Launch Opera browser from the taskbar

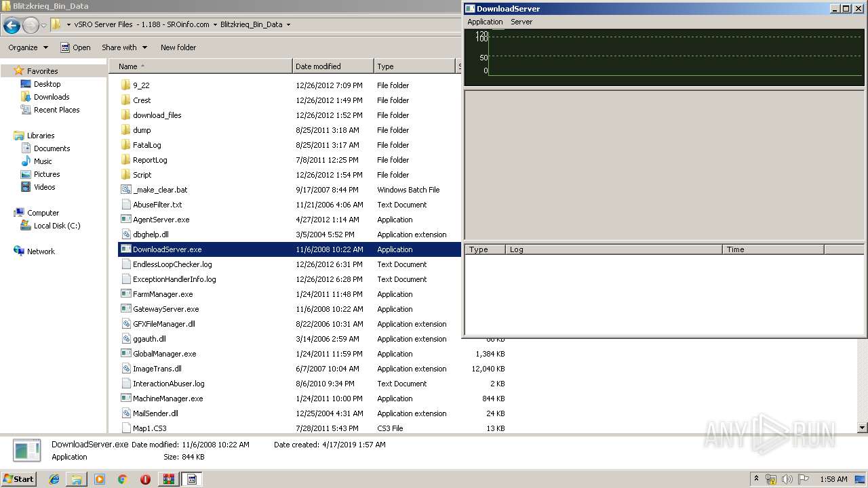[145, 479]
